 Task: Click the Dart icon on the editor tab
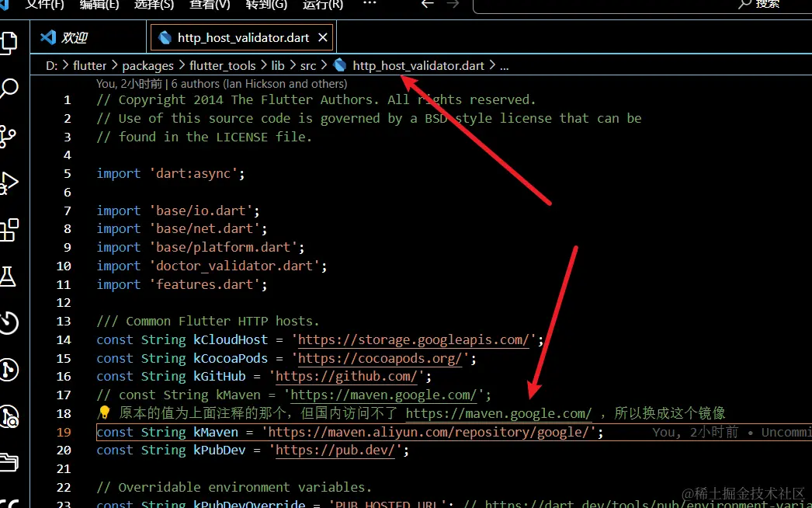(165, 38)
